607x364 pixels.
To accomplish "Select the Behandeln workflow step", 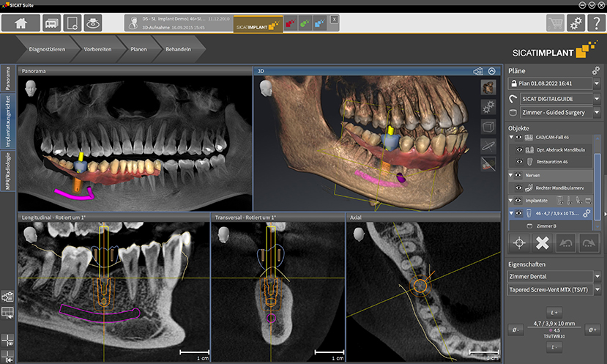I will pos(179,49).
